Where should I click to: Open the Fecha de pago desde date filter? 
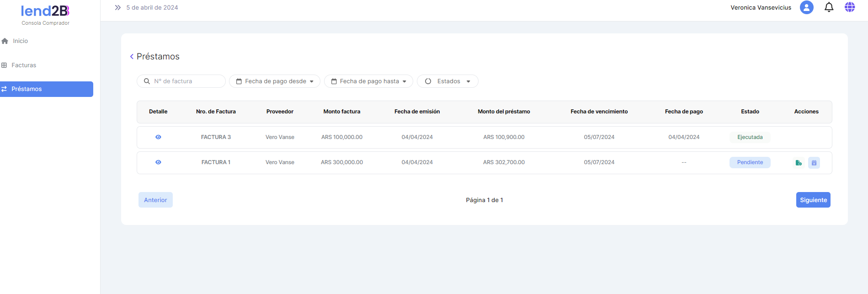[x=274, y=81]
